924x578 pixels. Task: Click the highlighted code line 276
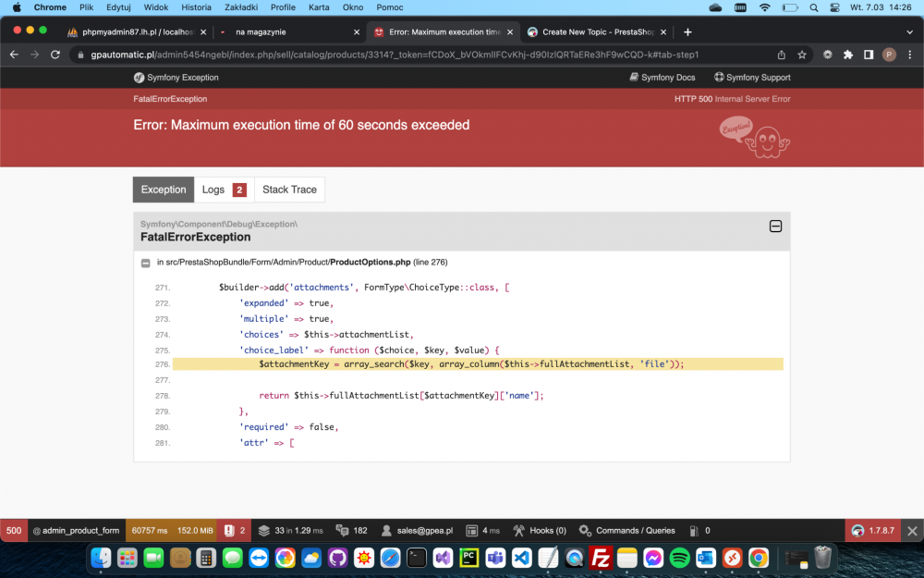(478, 364)
